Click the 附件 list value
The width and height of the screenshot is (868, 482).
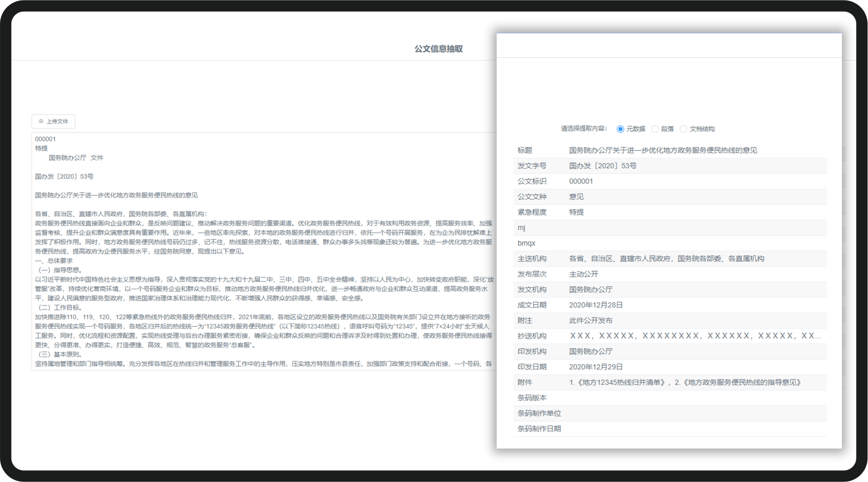[x=685, y=382]
